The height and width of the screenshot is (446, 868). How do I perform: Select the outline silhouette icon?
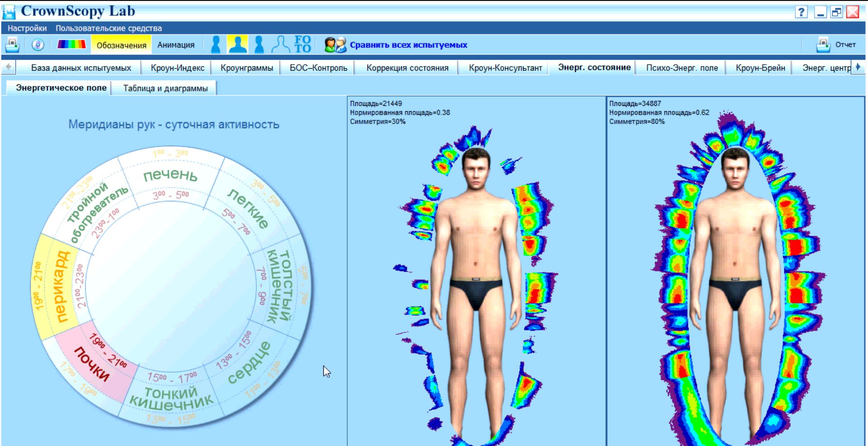pos(280,45)
